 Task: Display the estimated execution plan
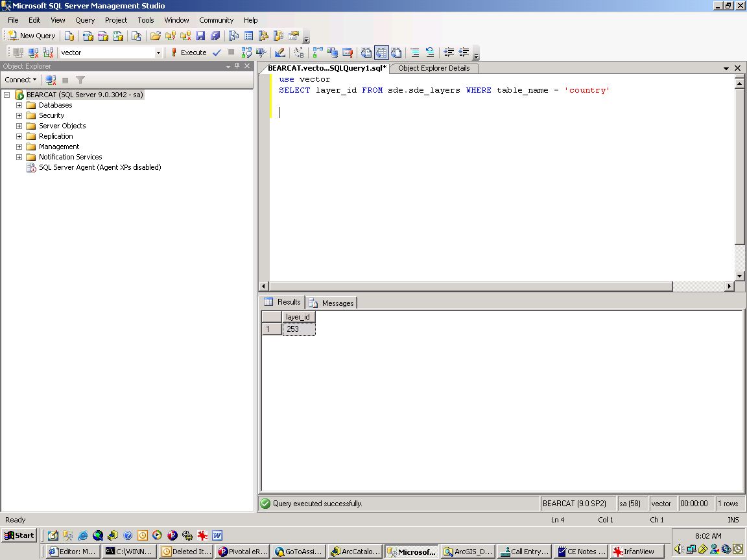point(248,52)
